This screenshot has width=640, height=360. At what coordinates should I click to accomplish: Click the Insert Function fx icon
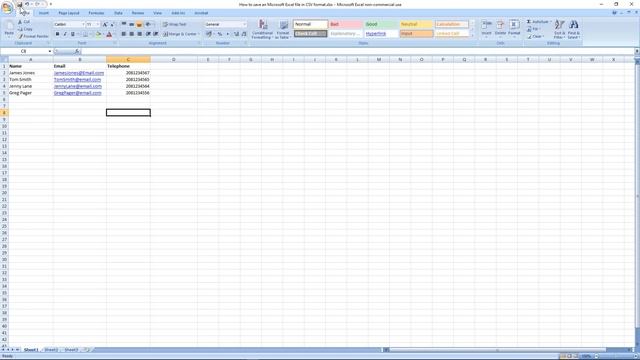(77, 51)
